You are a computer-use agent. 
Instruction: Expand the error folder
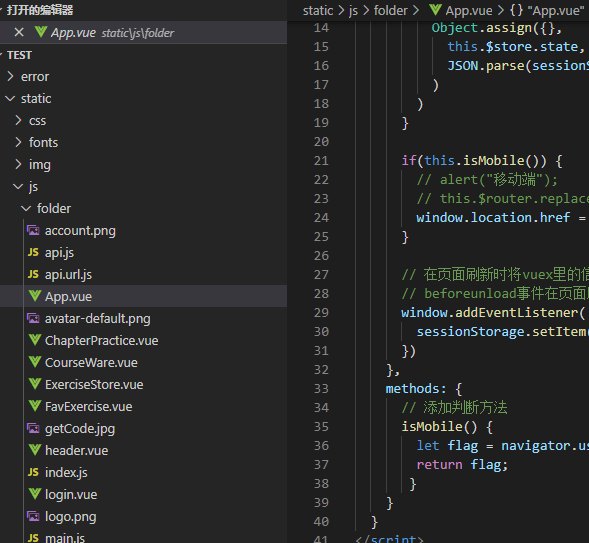(x=11, y=77)
